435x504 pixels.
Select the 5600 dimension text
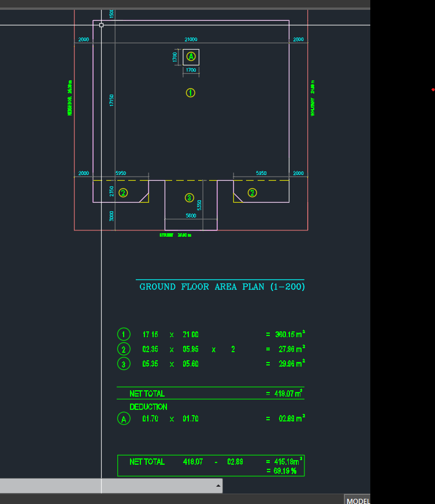191,216
